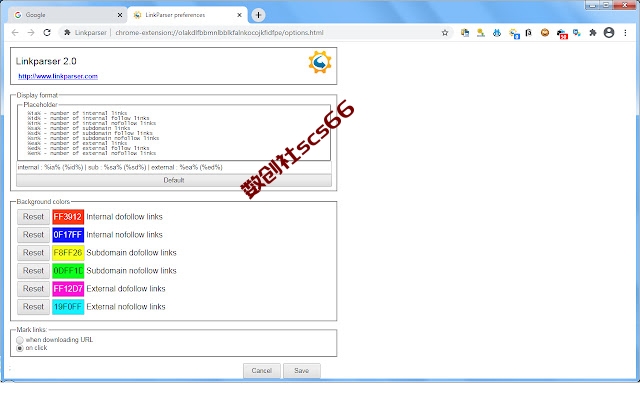This screenshot has height=400, width=640.
Task: Open the yellow F8FF26 color swatch
Action: [x=68, y=253]
